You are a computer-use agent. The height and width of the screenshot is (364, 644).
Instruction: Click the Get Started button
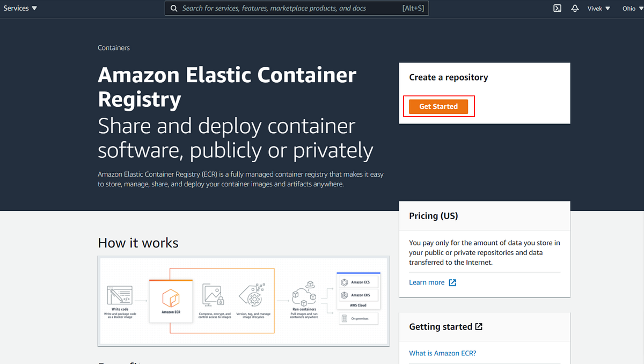tap(438, 106)
